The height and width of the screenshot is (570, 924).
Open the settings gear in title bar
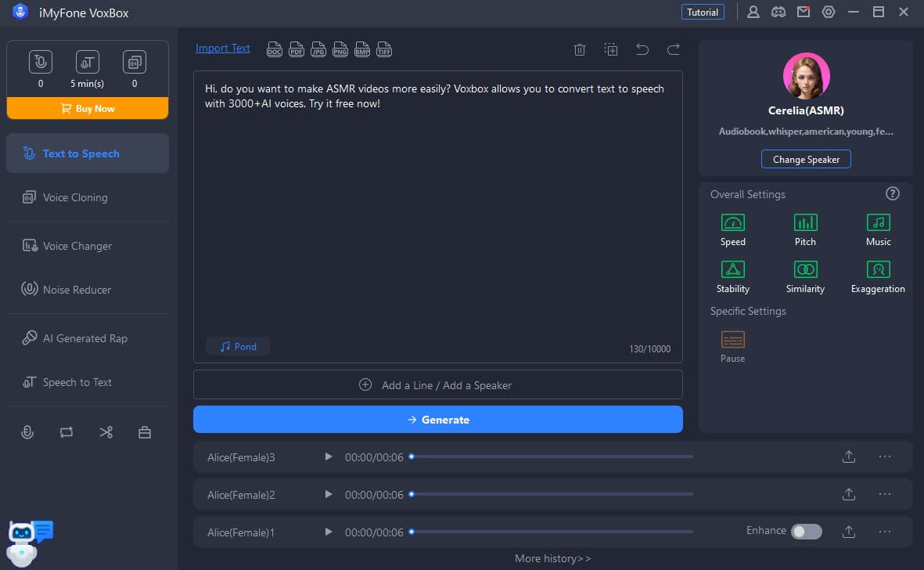(829, 12)
